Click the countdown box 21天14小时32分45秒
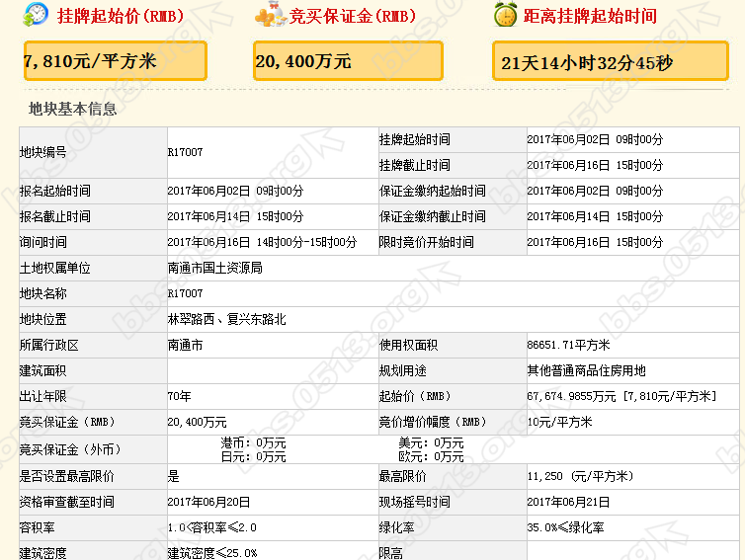The width and height of the screenshot is (745, 560). coord(611,61)
